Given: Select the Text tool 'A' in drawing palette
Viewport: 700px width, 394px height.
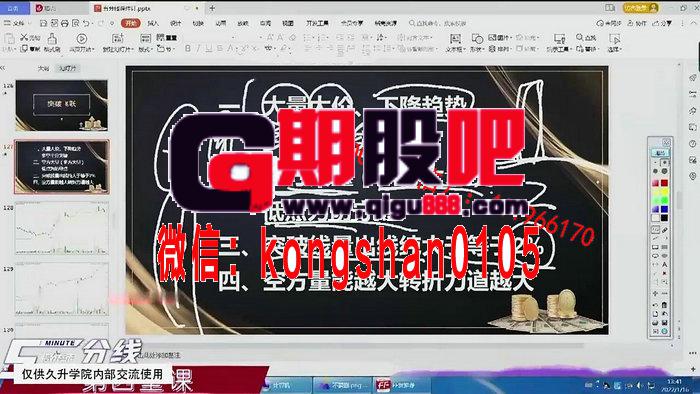Looking at the screenshot, I should (664, 265).
